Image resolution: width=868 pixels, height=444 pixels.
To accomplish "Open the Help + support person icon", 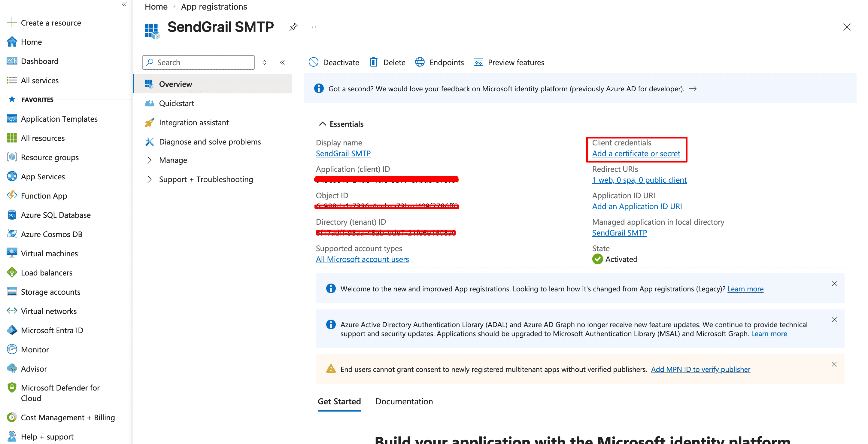I will pyautogui.click(x=12, y=436).
